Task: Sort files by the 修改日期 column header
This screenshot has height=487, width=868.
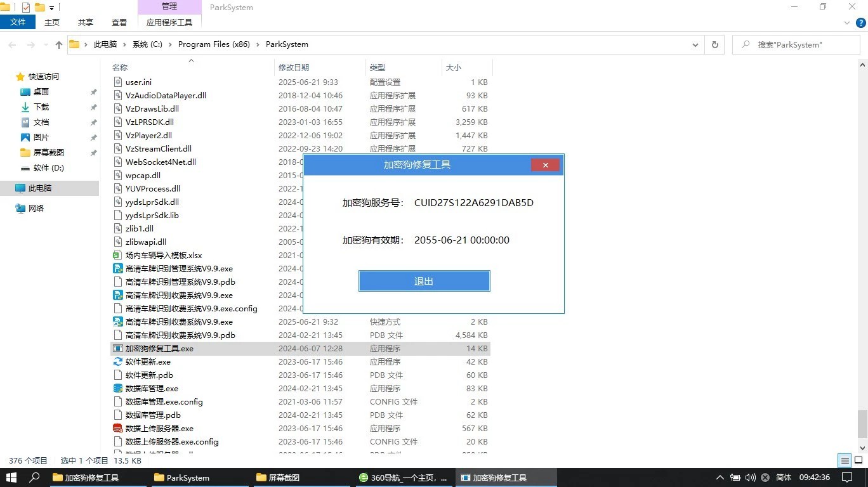Action: [320, 67]
